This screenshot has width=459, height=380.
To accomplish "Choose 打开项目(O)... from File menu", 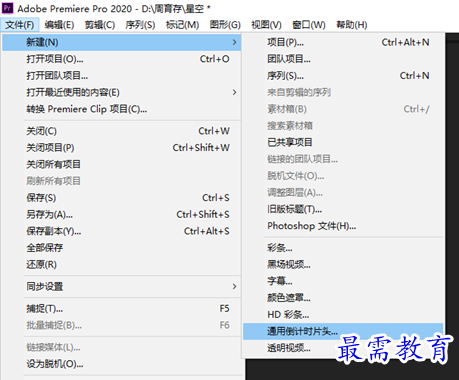I will coord(121,59).
